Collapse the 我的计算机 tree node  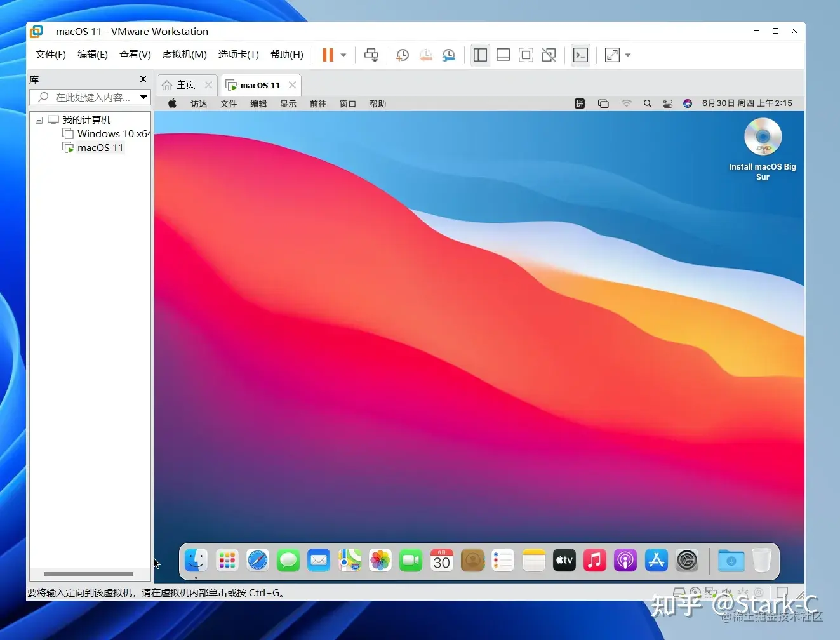(39, 120)
